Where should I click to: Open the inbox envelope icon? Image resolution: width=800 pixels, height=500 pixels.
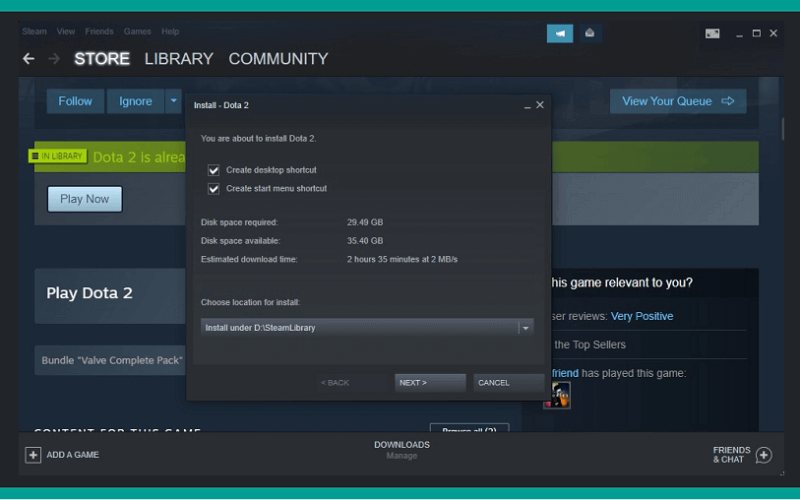pyautogui.click(x=590, y=33)
